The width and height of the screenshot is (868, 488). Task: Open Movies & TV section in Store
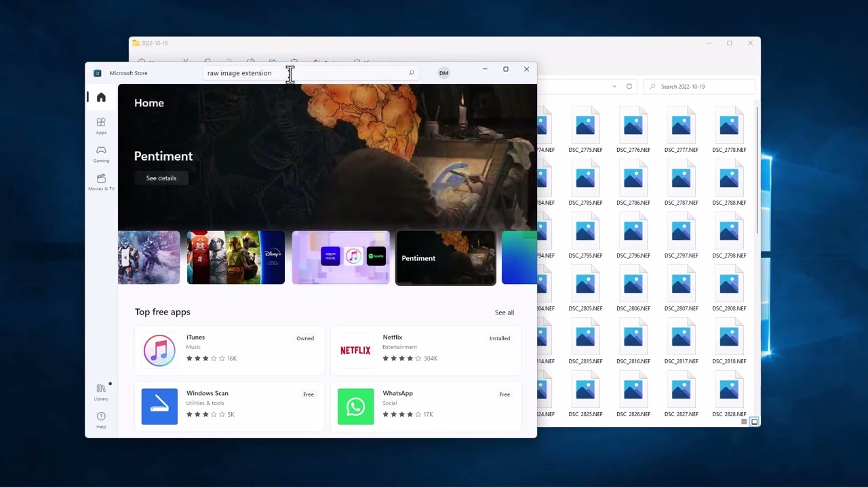click(x=101, y=182)
